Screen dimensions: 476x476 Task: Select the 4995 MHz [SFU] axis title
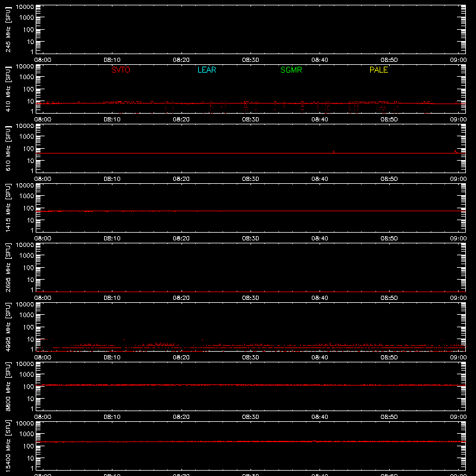(x=8, y=327)
